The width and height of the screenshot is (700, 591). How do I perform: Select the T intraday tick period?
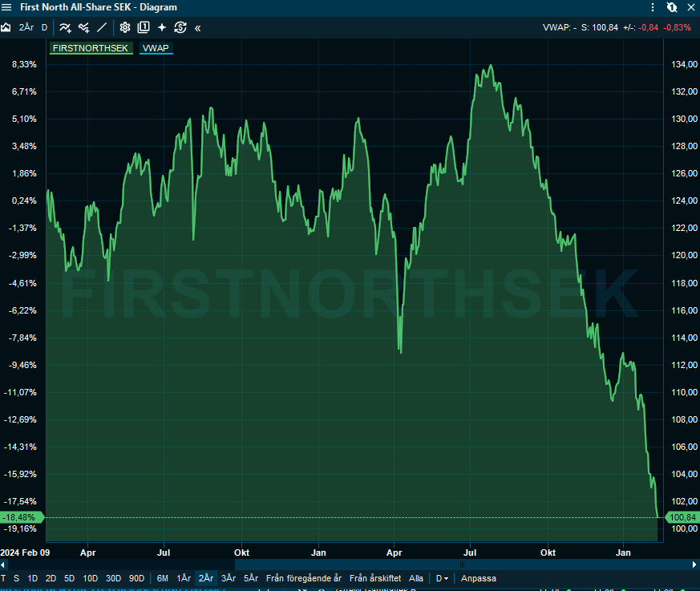click(3, 578)
